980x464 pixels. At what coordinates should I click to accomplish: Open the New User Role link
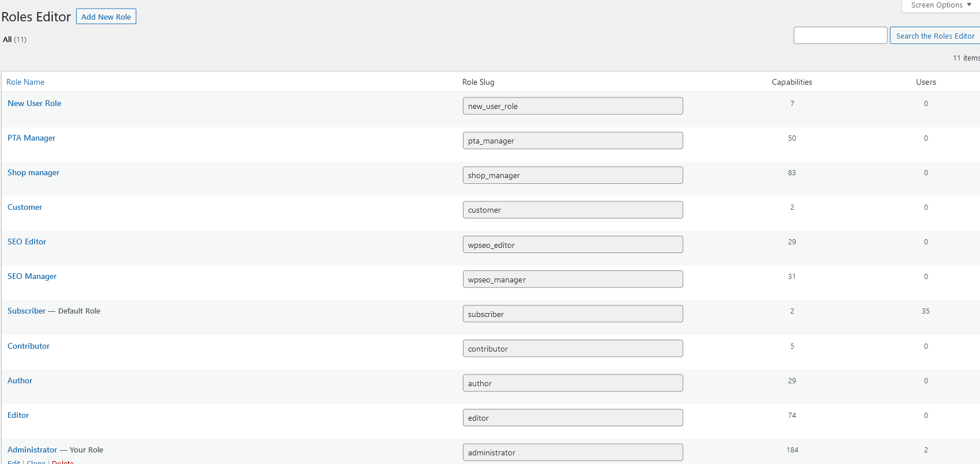click(34, 103)
